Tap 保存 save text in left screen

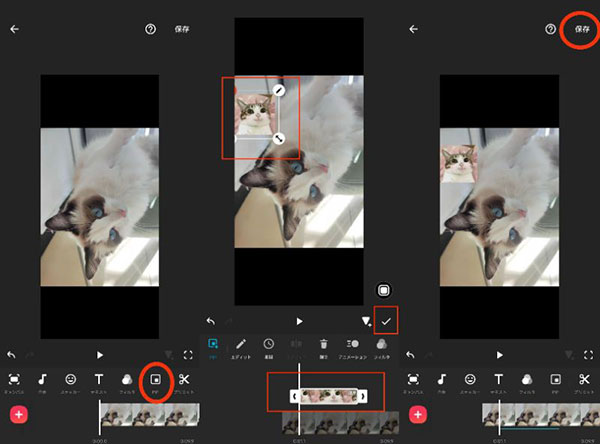pyautogui.click(x=182, y=29)
